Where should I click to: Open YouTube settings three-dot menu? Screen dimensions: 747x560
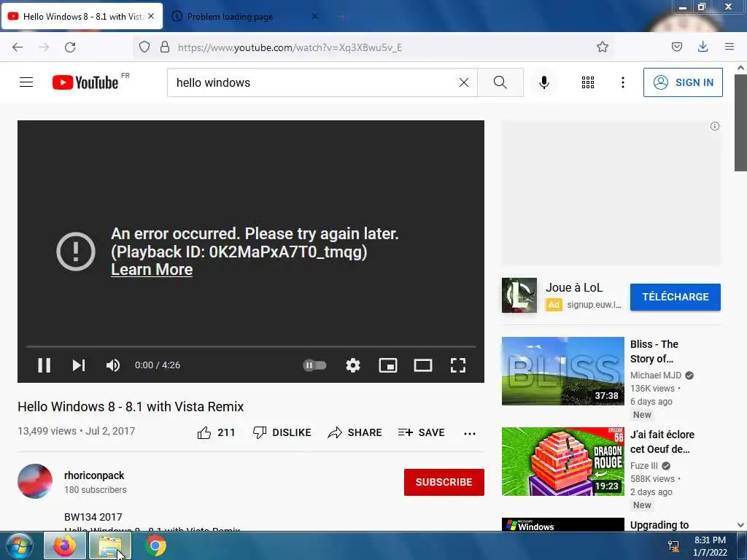click(x=623, y=82)
